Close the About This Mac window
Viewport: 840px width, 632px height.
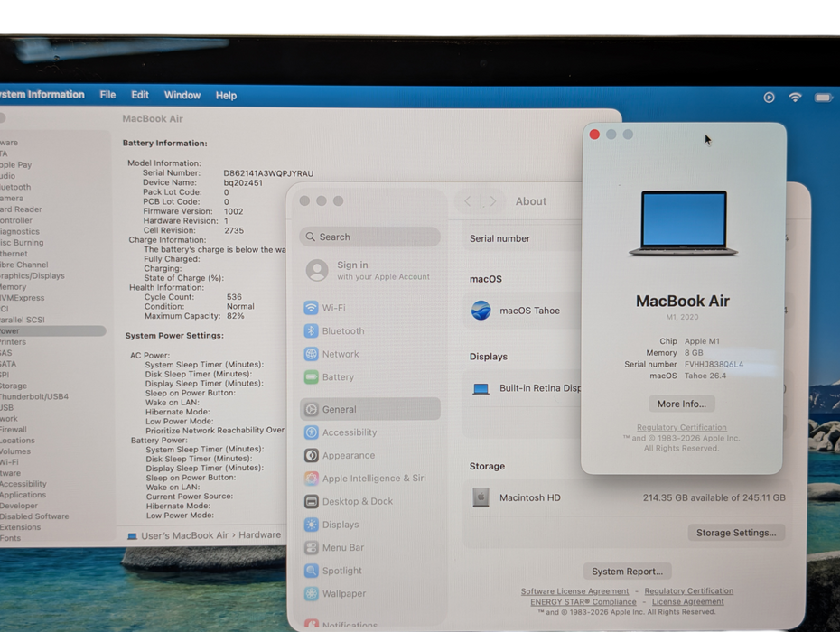(594, 135)
